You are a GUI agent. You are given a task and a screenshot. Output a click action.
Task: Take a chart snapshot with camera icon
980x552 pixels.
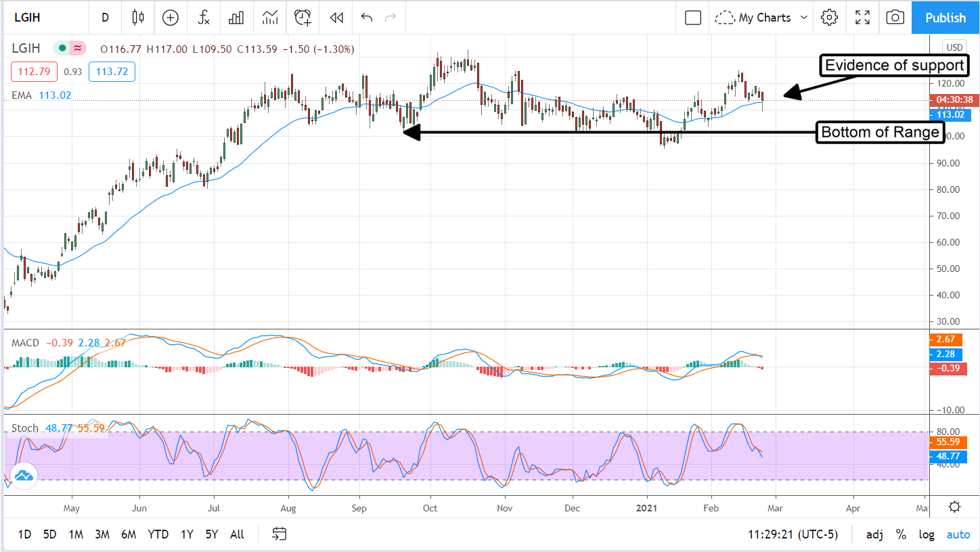pyautogui.click(x=895, y=18)
